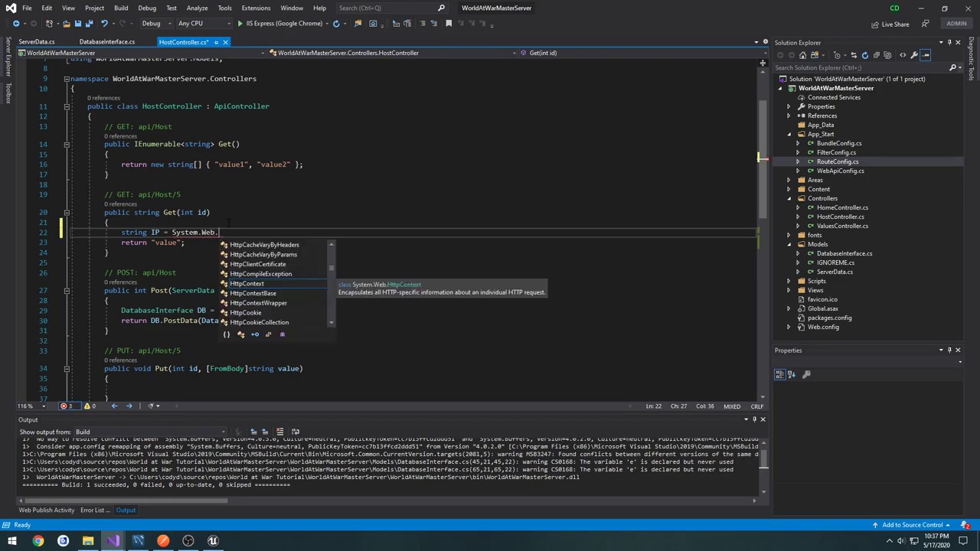Click the warning count indicator
This screenshot has height=551, width=980.
(x=90, y=406)
